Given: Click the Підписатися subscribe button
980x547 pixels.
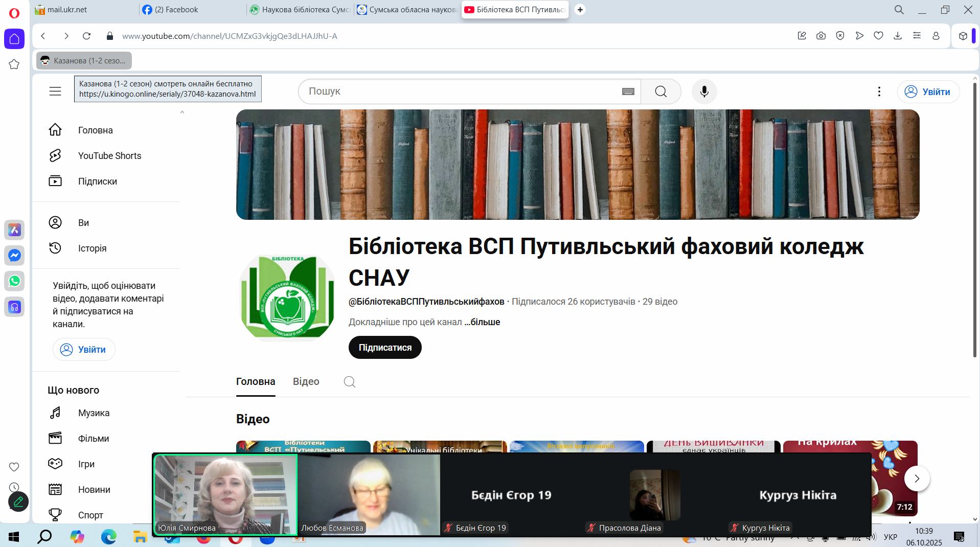Looking at the screenshot, I should coord(385,348).
